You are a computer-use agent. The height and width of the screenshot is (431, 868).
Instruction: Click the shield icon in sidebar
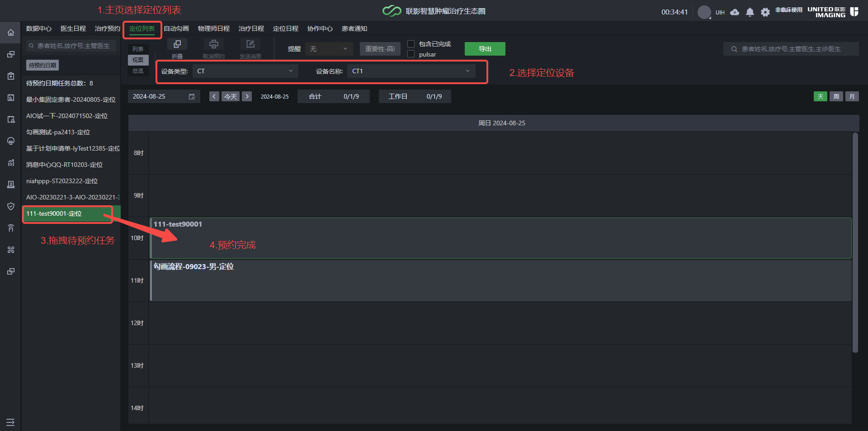11,206
